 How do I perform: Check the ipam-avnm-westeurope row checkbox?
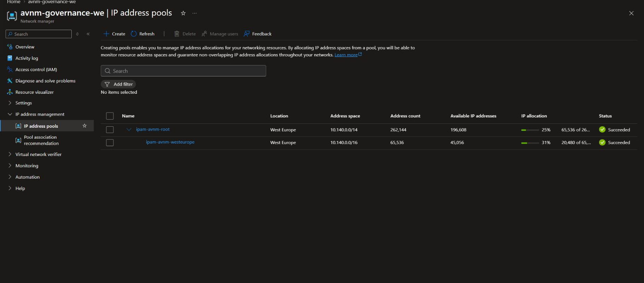pos(110,143)
